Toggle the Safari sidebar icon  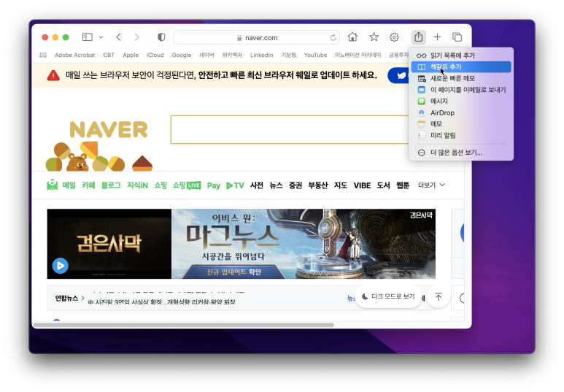87,37
